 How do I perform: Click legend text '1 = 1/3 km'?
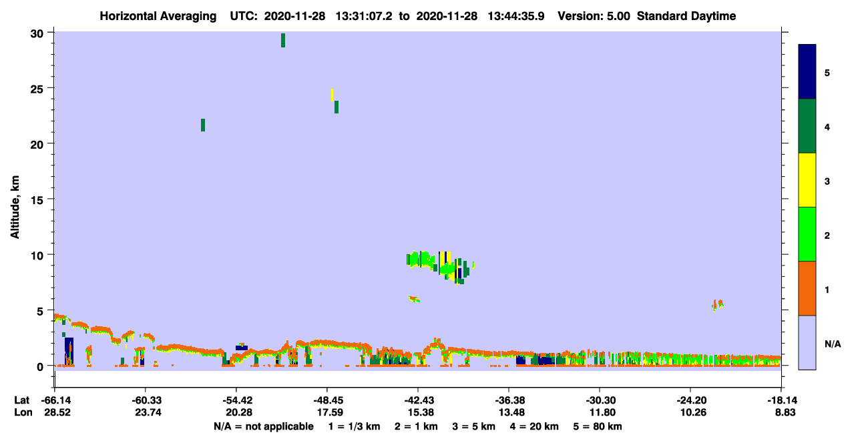click(354, 426)
